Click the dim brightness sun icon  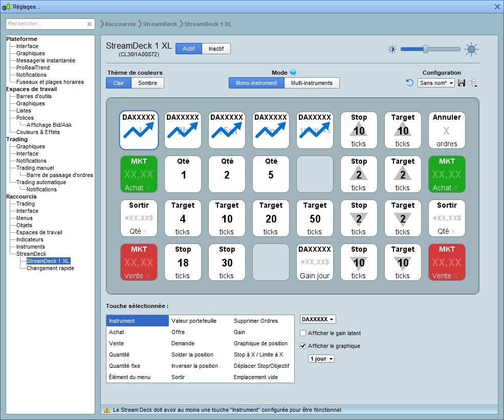[x=392, y=49]
